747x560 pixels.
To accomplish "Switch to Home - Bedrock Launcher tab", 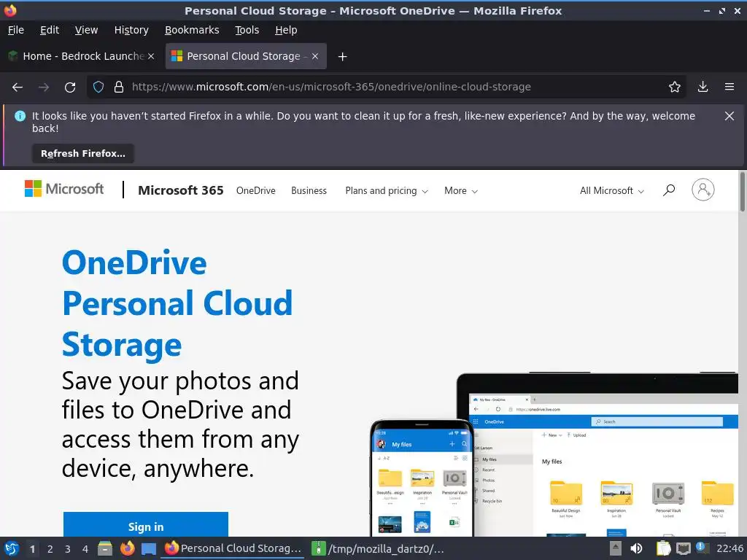I will tap(80, 56).
